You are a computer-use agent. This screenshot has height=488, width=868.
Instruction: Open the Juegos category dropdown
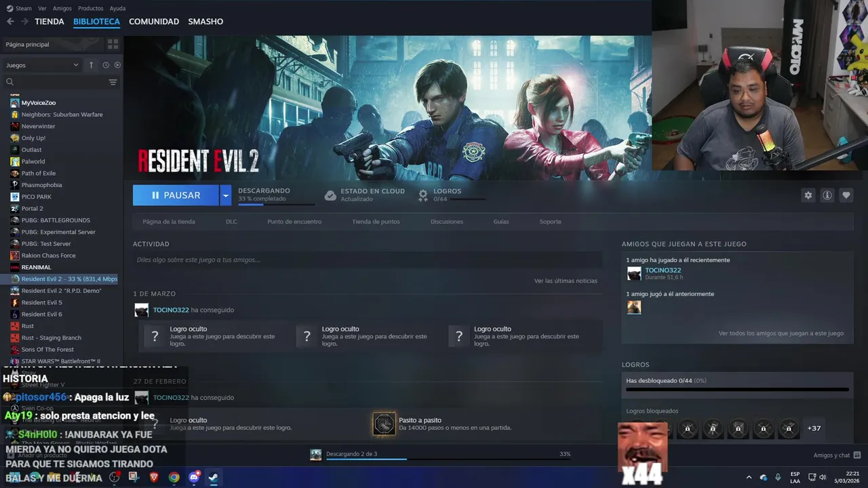pyautogui.click(x=42, y=65)
